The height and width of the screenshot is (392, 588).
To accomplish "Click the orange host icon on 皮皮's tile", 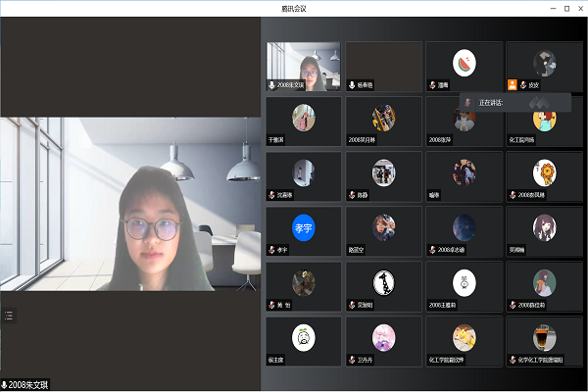I will point(512,85).
